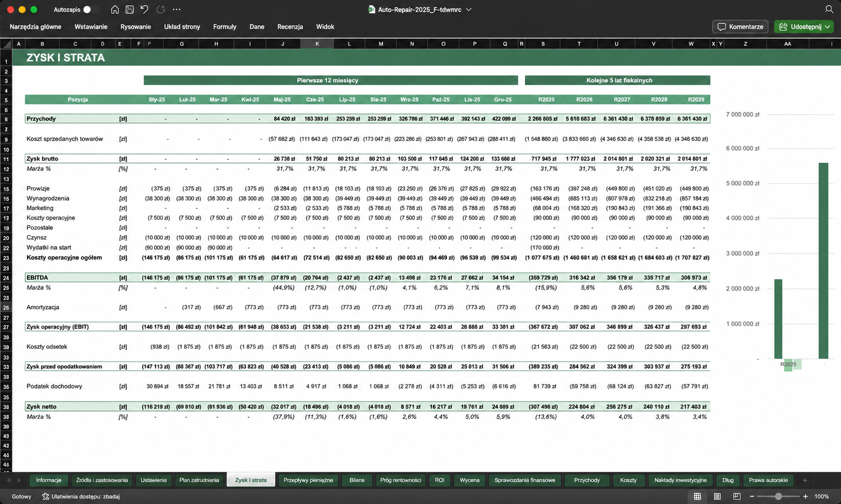Click the Home icon in title bar
The image size is (841, 504).
(x=115, y=9)
